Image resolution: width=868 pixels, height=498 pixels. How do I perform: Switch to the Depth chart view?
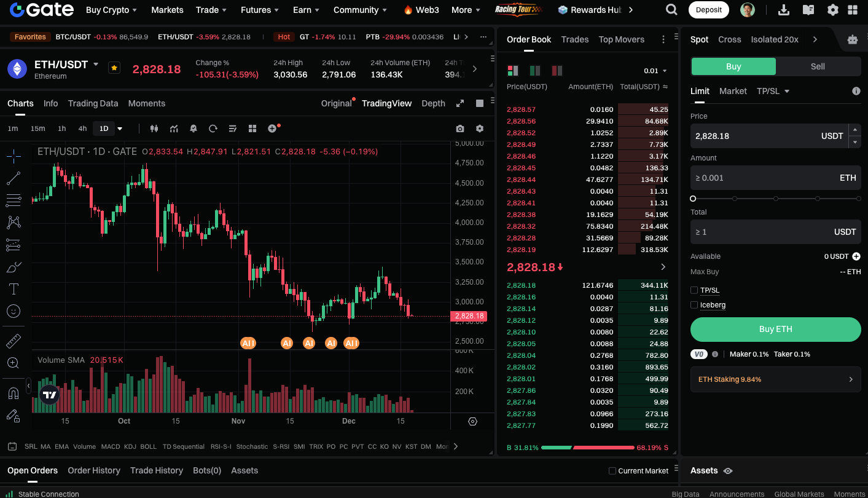coord(433,103)
